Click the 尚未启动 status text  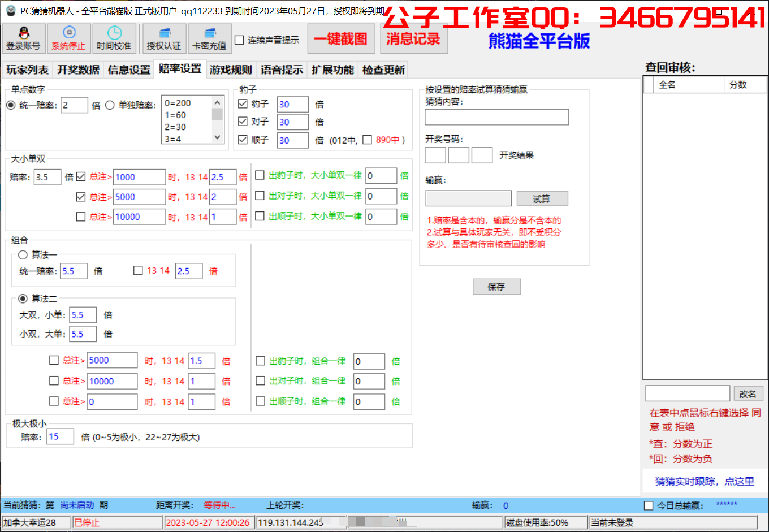tap(77, 505)
